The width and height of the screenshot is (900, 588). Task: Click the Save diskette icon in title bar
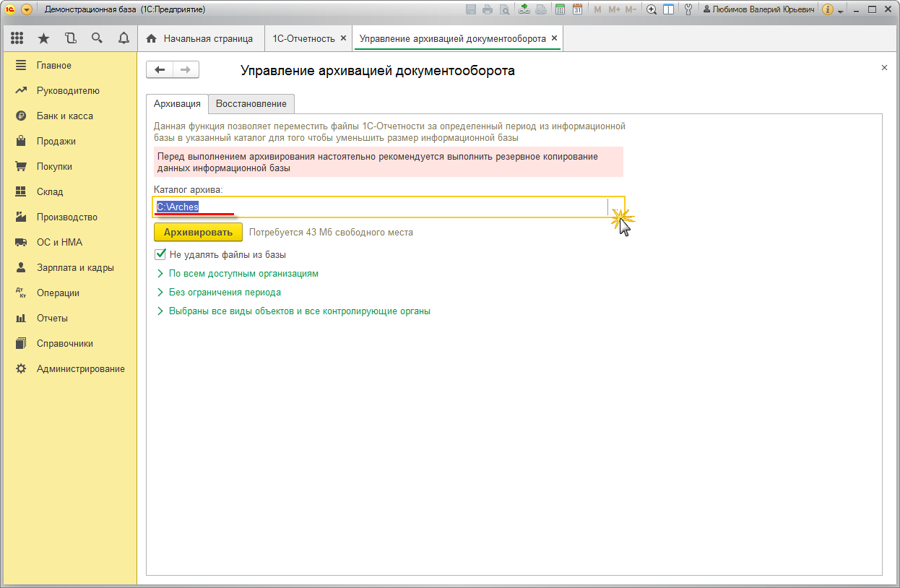472,9
